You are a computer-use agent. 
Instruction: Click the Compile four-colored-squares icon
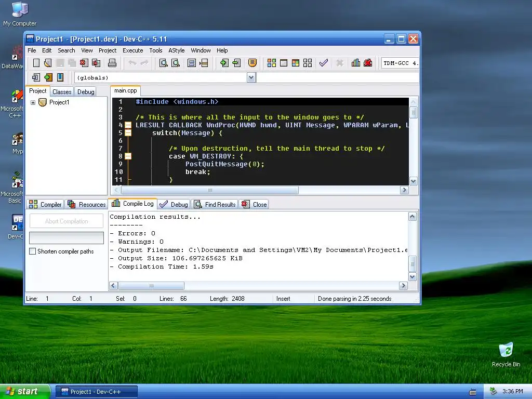tap(271, 63)
